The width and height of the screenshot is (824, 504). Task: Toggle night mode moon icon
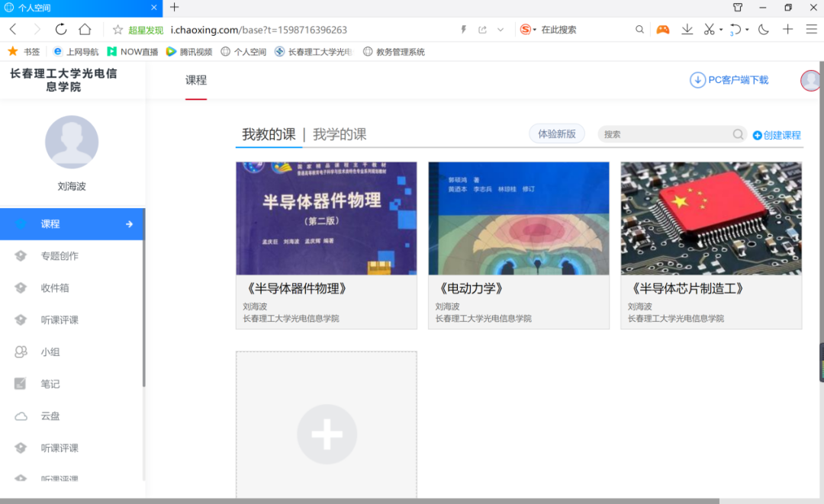click(764, 30)
